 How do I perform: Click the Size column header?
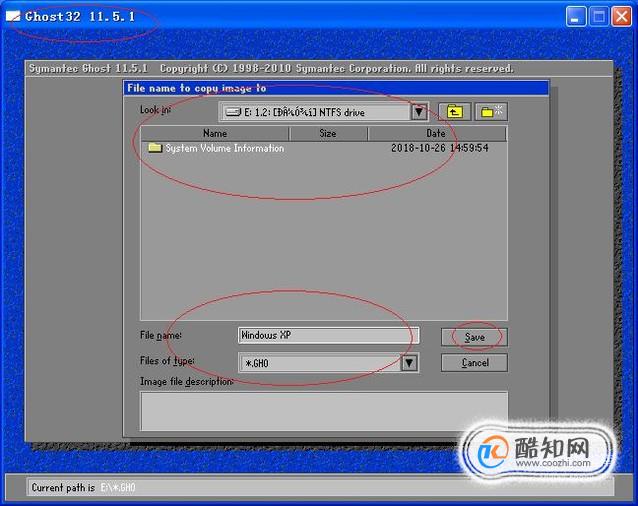coord(328,133)
